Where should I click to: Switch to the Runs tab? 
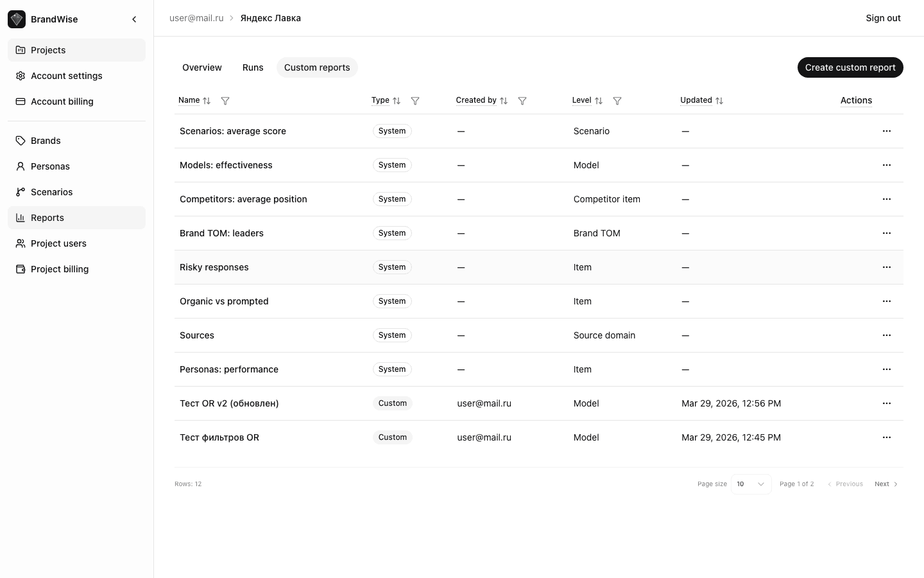253,67
